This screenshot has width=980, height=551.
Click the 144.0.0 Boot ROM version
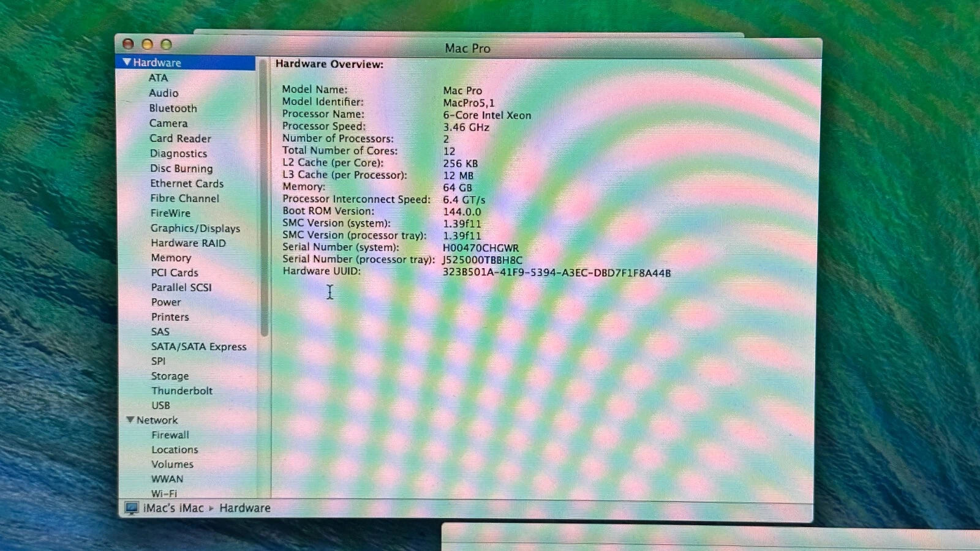pos(462,212)
